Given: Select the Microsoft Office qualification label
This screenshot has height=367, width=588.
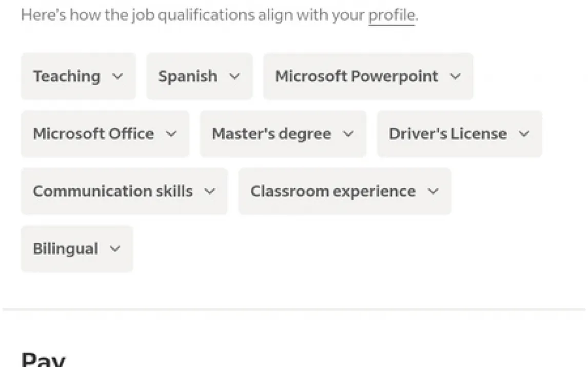Looking at the screenshot, I should pos(93,134).
